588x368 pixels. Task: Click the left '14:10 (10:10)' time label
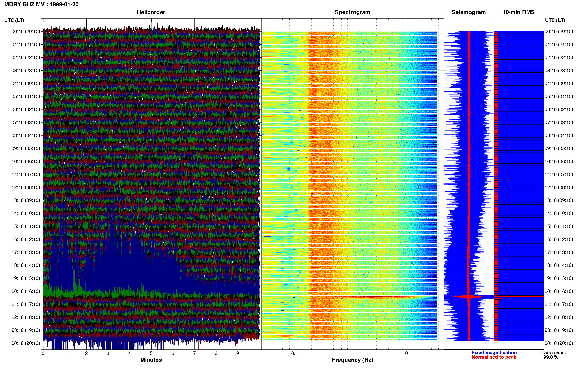click(26, 213)
